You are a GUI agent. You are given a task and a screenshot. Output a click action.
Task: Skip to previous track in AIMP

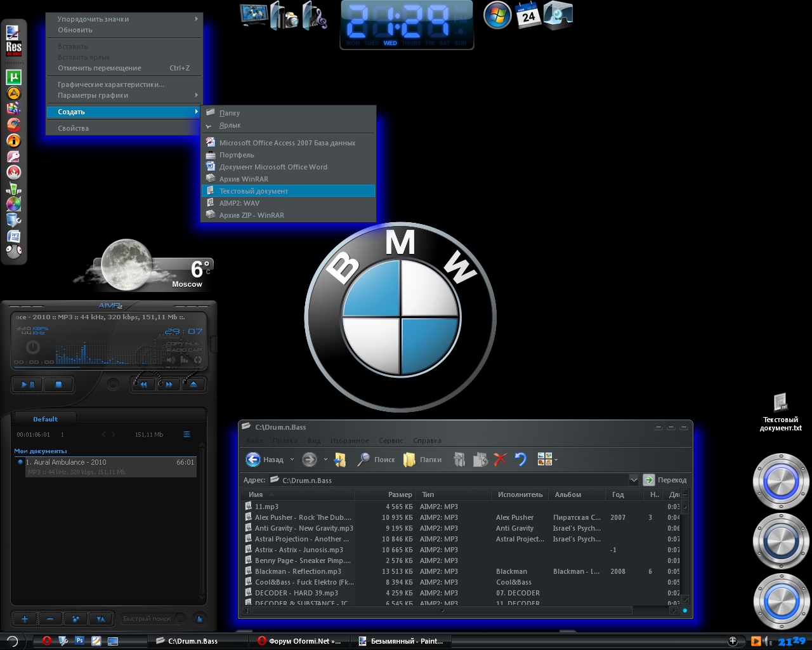tap(143, 384)
